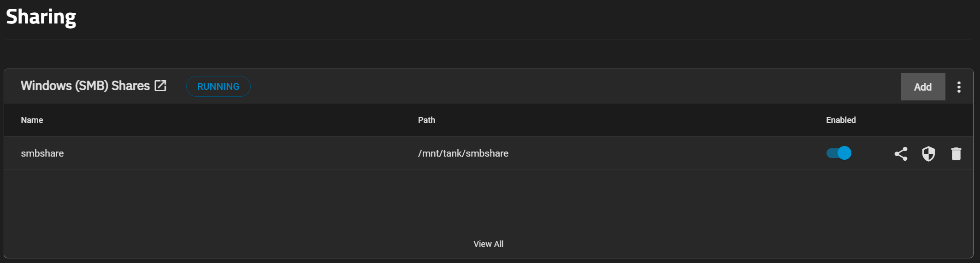Click the Enabled column header
The image size is (980, 263).
tap(841, 120)
